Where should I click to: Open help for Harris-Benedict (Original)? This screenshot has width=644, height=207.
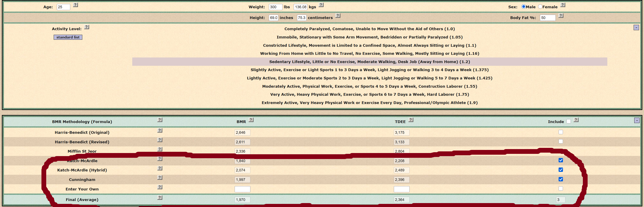coord(160,130)
